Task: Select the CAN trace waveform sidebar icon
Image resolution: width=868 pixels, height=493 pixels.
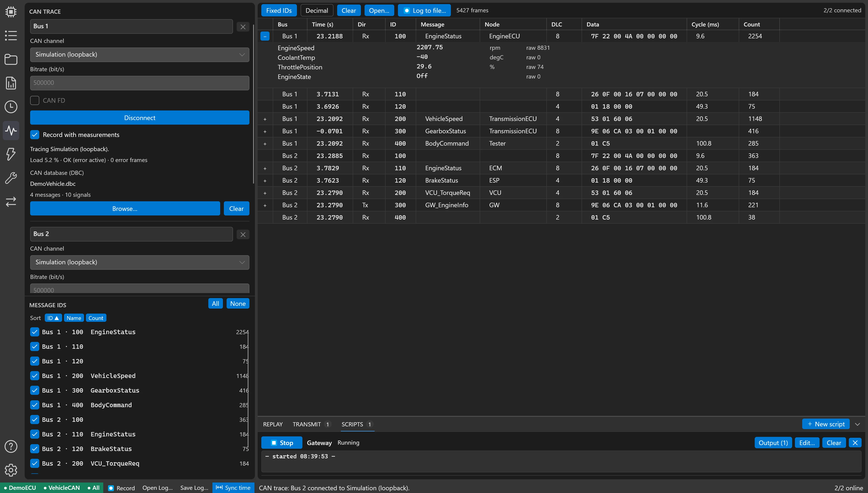Action: tap(11, 130)
